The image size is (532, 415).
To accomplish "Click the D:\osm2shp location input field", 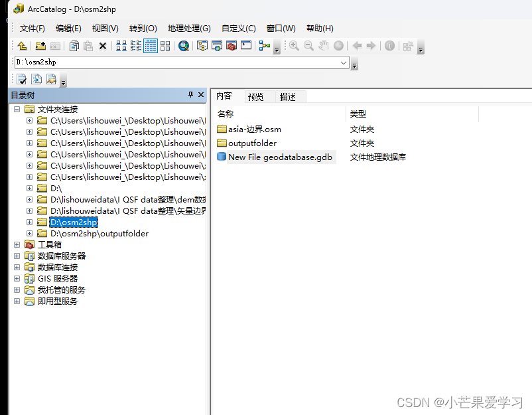I will tap(176, 62).
